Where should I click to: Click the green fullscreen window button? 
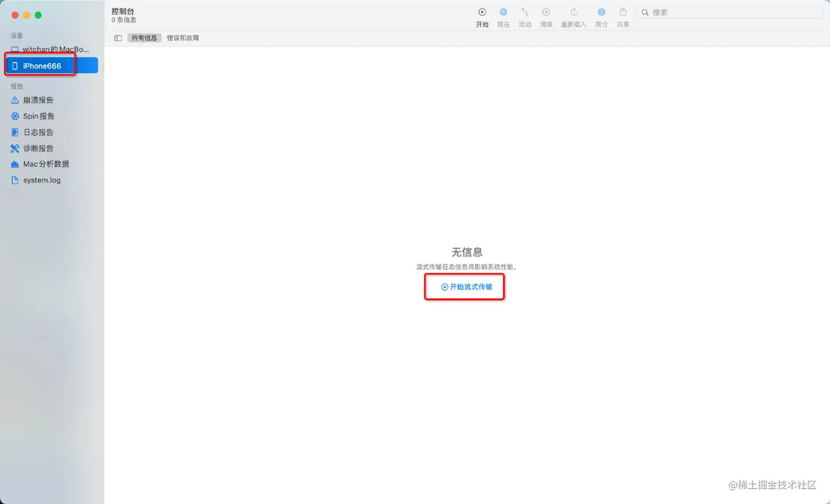click(38, 15)
